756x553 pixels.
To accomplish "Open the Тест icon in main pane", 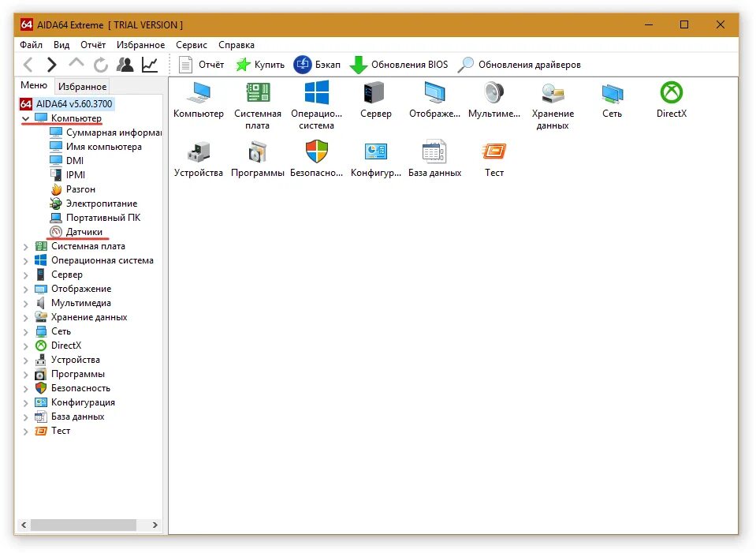I will (494, 152).
